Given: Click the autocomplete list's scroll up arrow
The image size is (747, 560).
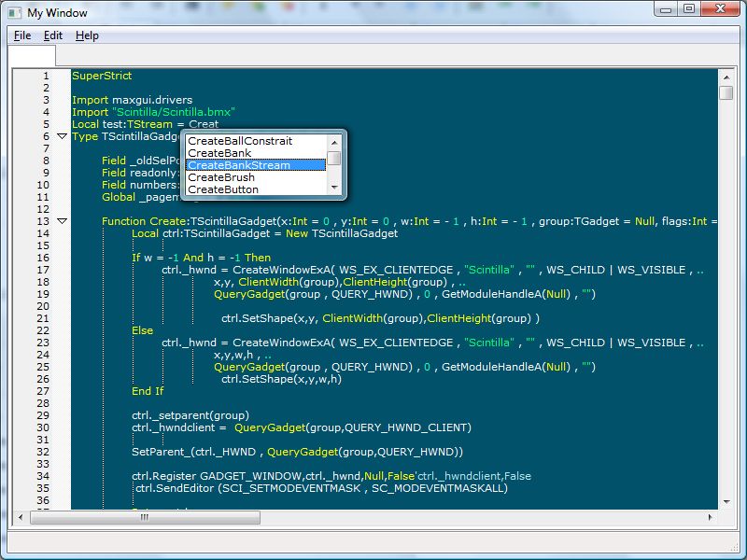Looking at the screenshot, I should pyautogui.click(x=333, y=141).
